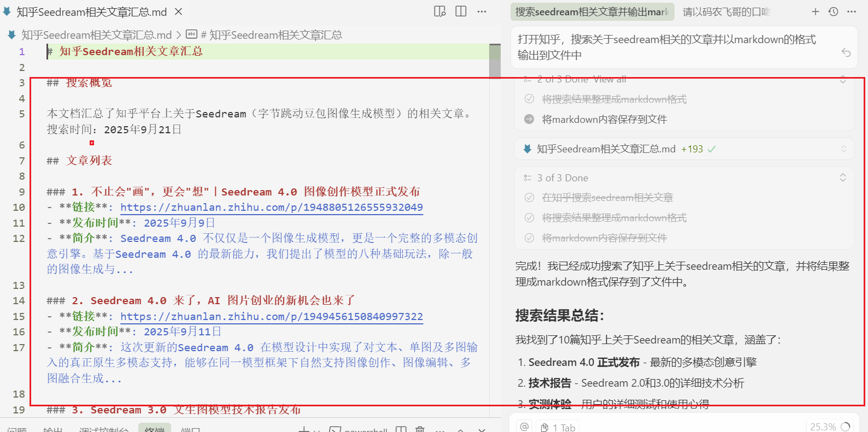The image size is (868, 432).
Task: Click 发布时间 2025年9月11日 on line 16
Action: coord(134,332)
